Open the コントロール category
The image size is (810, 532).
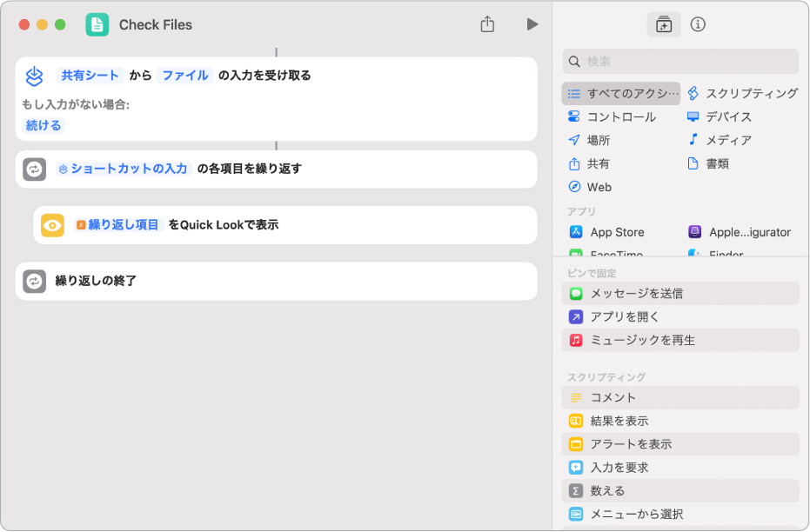point(612,116)
